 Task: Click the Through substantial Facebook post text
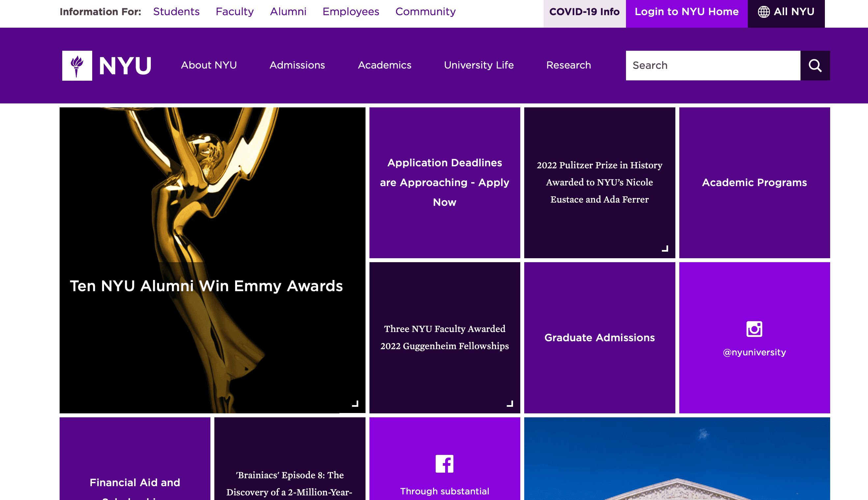click(x=445, y=491)
